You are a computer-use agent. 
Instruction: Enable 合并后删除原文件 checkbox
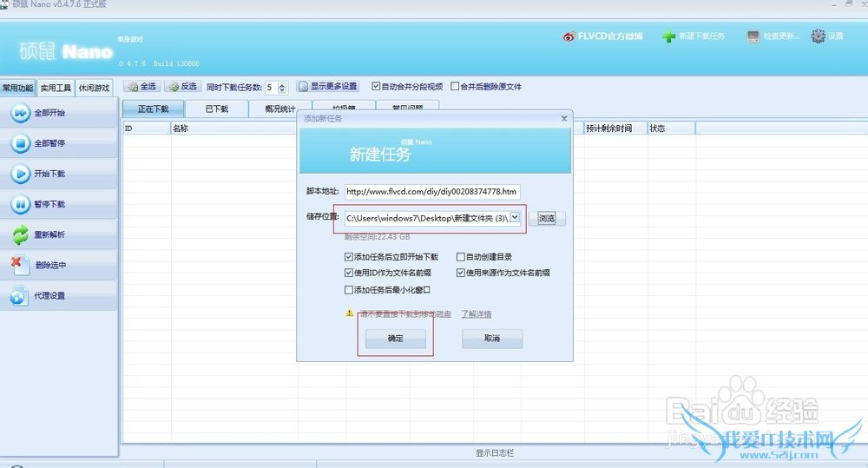tap(455, 87)
